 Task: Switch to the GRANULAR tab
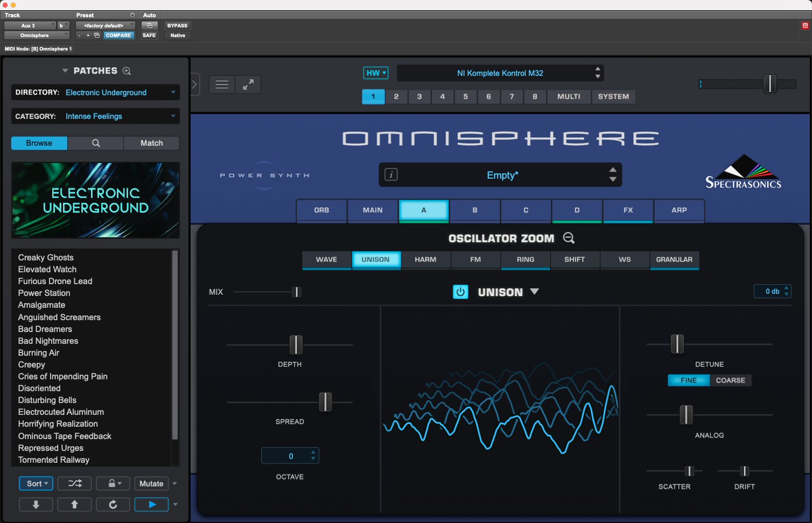tap(674, 259)
